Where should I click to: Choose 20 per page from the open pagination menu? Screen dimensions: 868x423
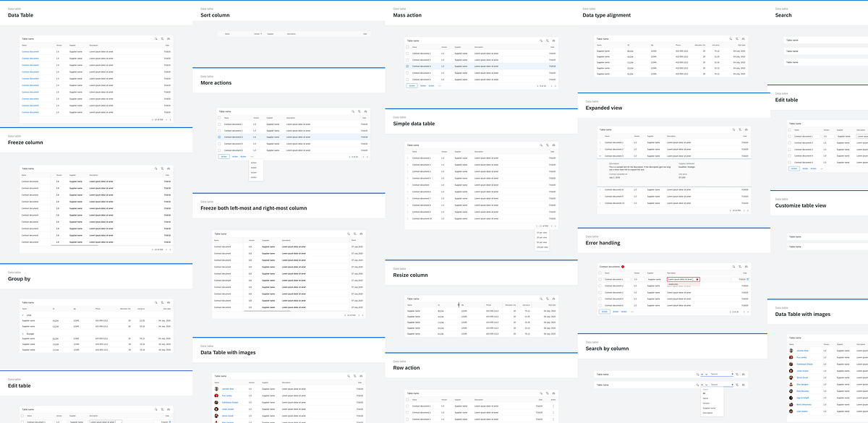541,237
